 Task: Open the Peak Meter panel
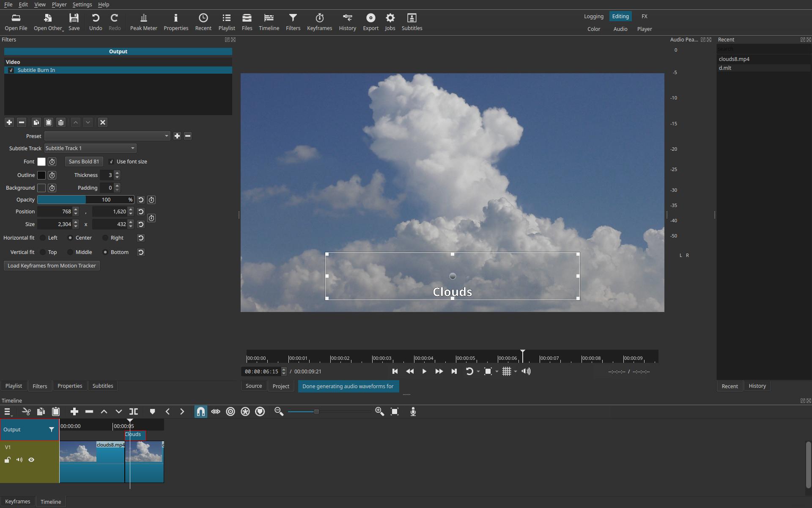[x=143, y=22]
